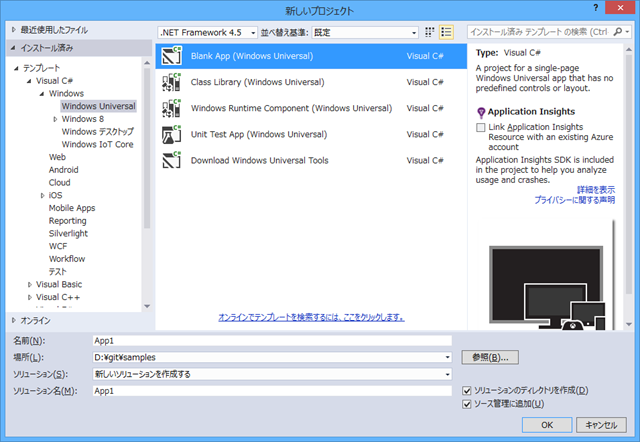Open the privacy statement link
The height and width of the screenshot is (442, 640).
click(575, 200)
